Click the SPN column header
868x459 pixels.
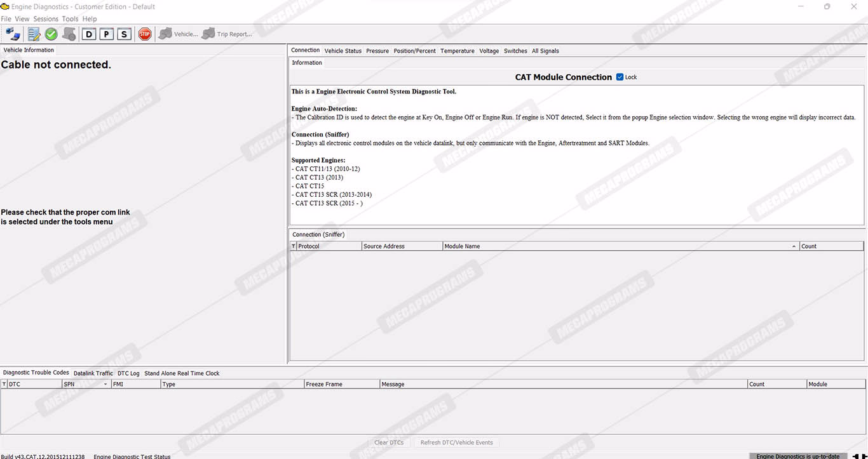point(86,384)
